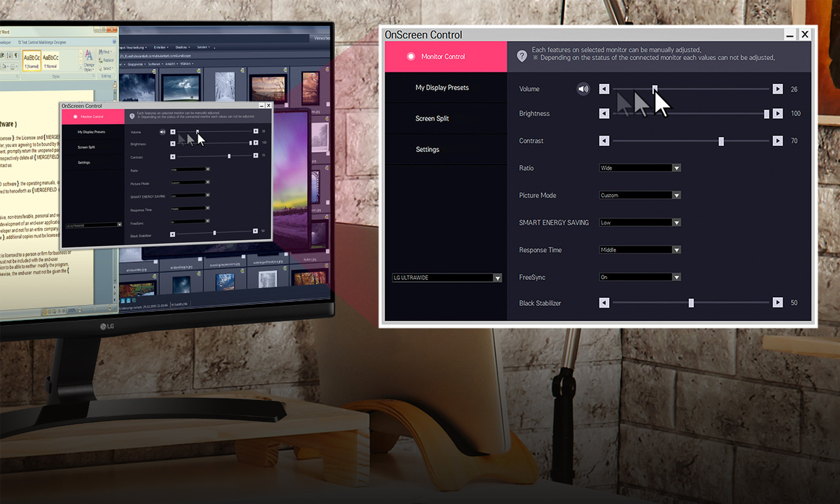Open Senden menu in the image browser
The width and height of the screenshot is (840, 504).
point(204,47)
